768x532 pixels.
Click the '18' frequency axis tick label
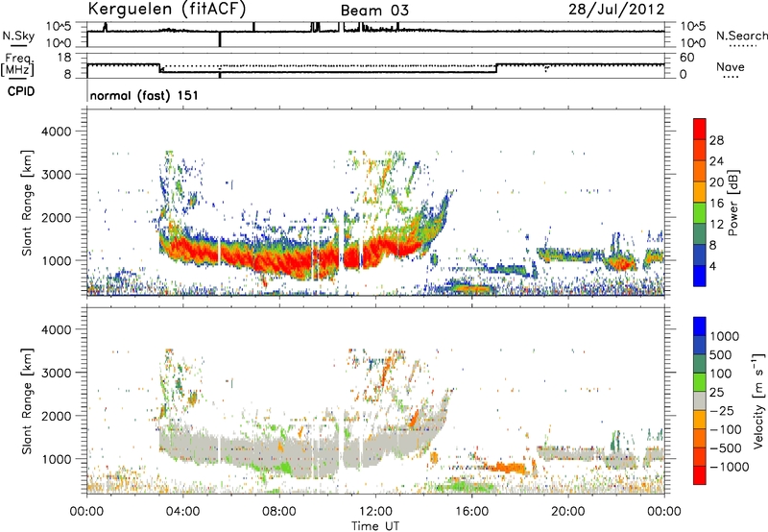click(x=64, y=58)
